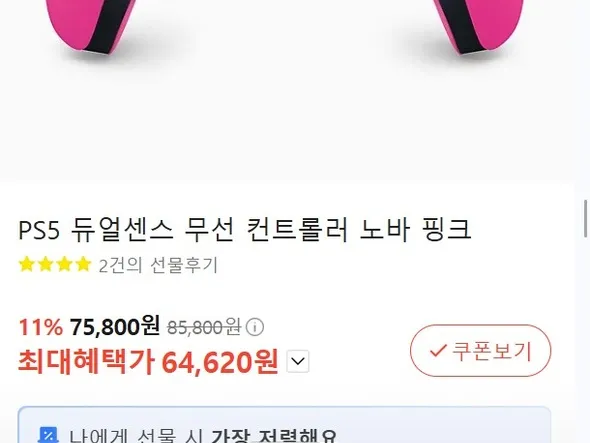Click the second yellow rating star
The height and width of the screenshot is (443, 590).
[46, 264]
